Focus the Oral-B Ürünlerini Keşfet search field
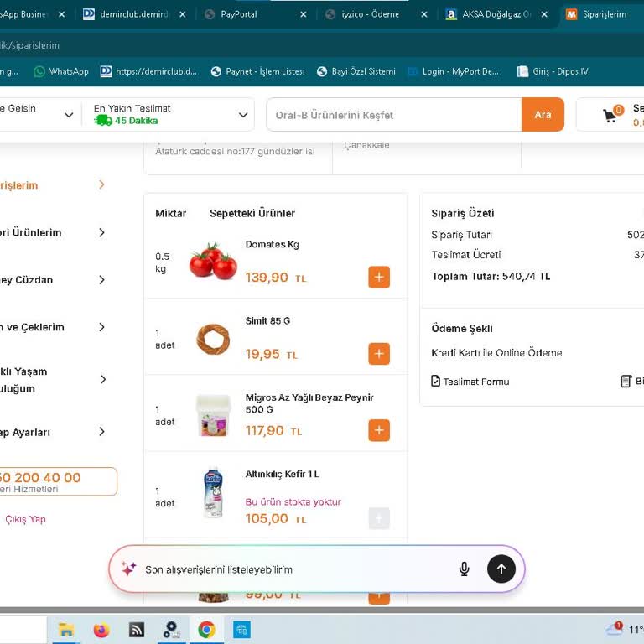 point(394,115)
